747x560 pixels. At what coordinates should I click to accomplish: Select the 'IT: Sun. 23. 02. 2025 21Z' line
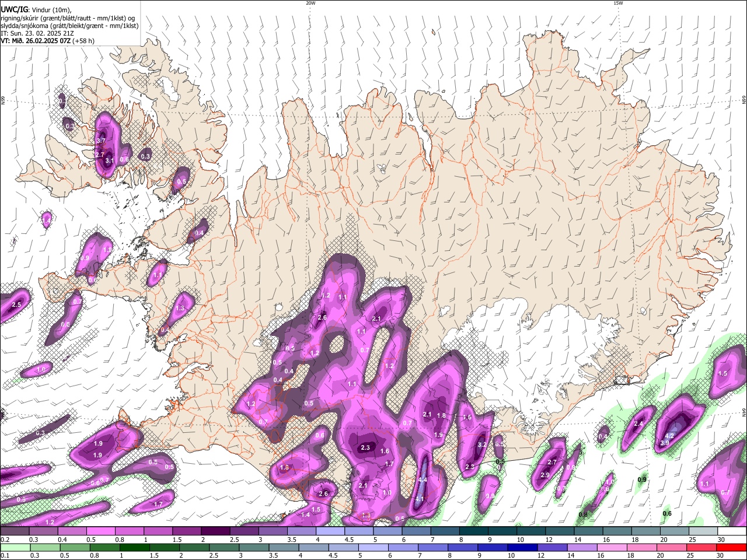tap(37, 33)
